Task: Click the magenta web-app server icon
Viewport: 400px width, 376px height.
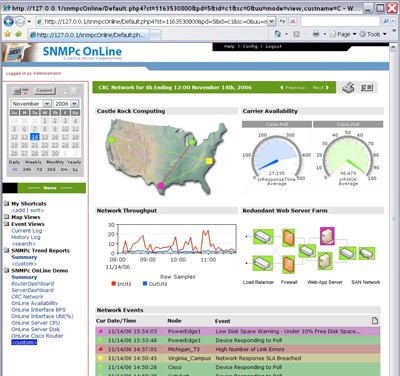Action: click(x=327, y=236)
